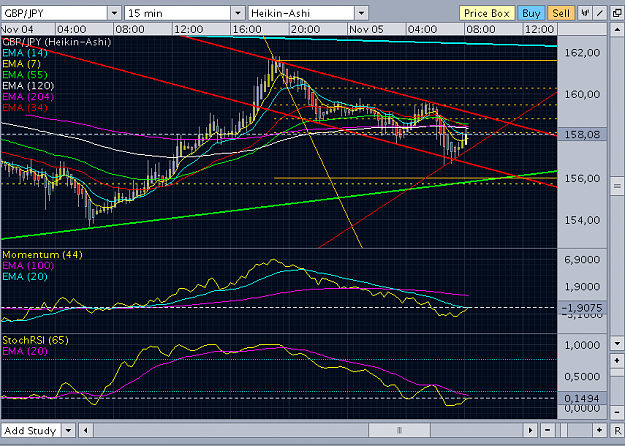Viewport: 625px width, 446px height.
Task: Click the GBP/JPY symbol field
Action: coord(54,13)
